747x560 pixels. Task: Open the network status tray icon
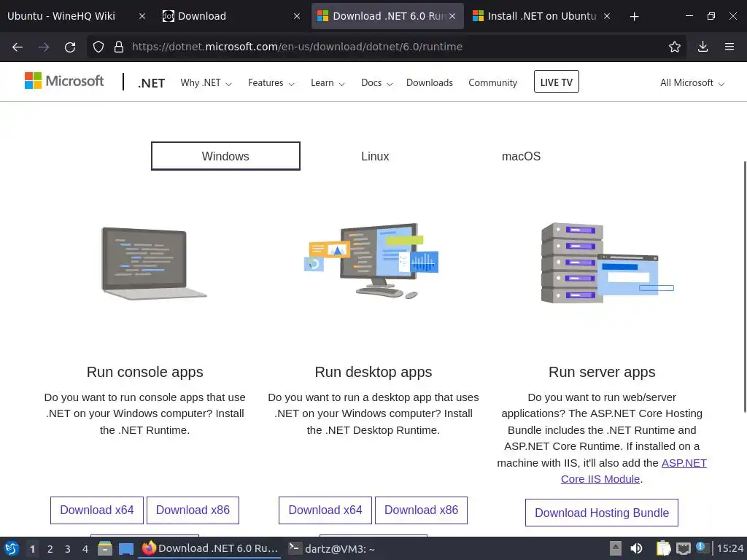(x=683, y=548)
